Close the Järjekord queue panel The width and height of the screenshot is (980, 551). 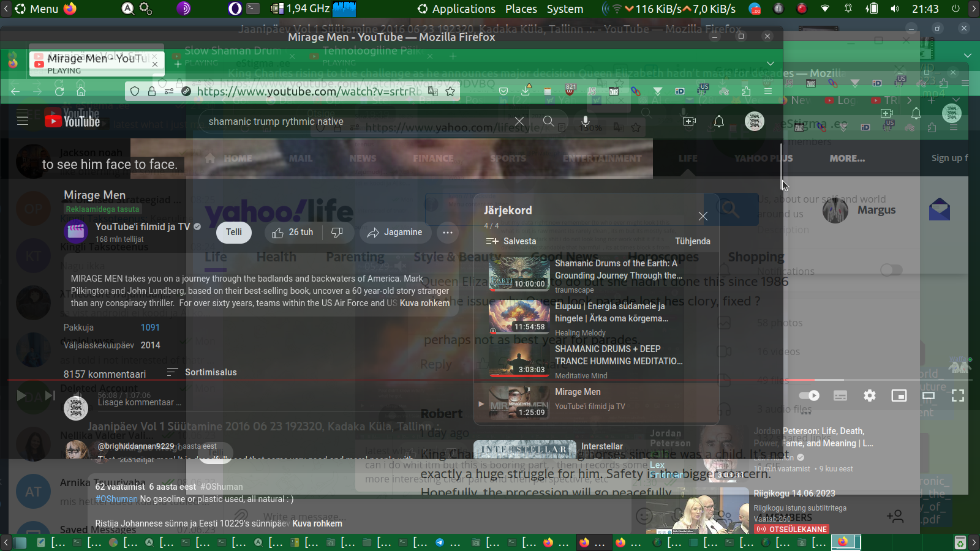point(703,216)
